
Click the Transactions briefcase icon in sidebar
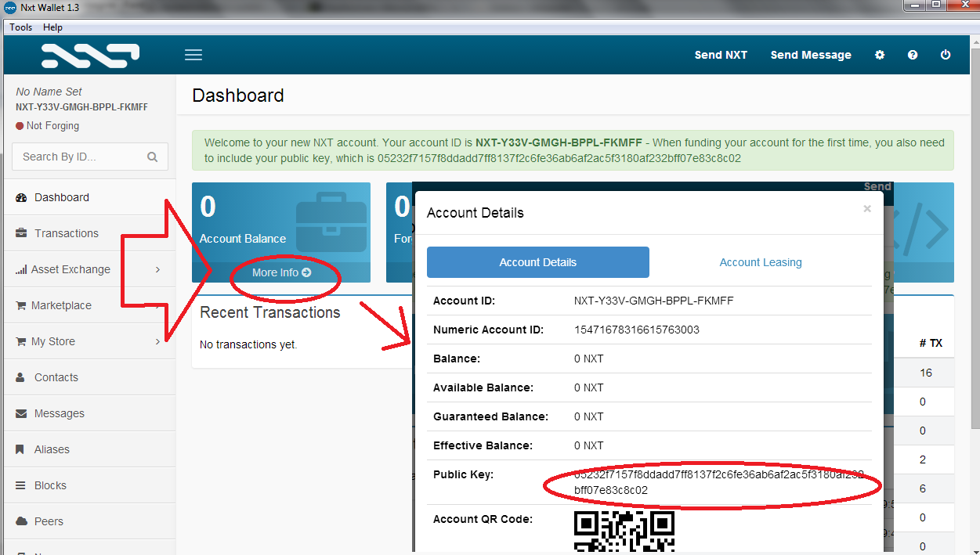click(21, 233)
